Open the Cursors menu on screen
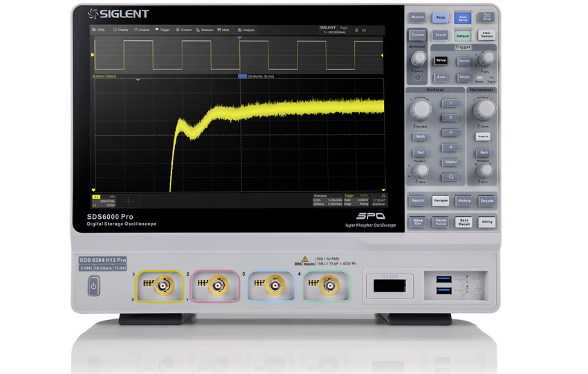This screenshot has width=588, height=374. coord(184,30)
